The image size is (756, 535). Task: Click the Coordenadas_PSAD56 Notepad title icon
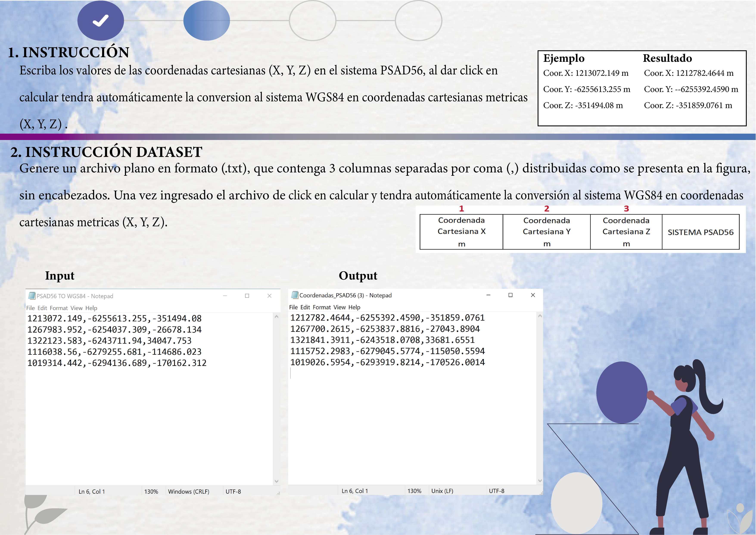pyautogui.click(x=295, y=295)
